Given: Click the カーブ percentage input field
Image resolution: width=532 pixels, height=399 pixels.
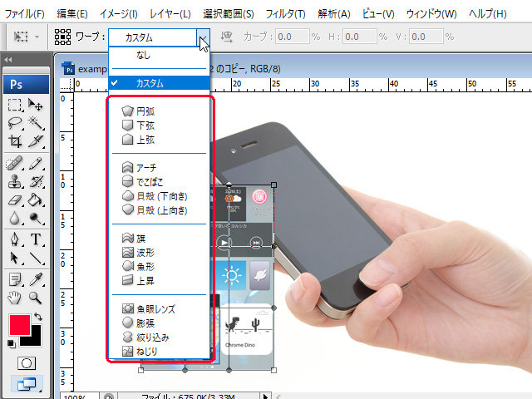Looking at the screenshot, I should [292, 37].
